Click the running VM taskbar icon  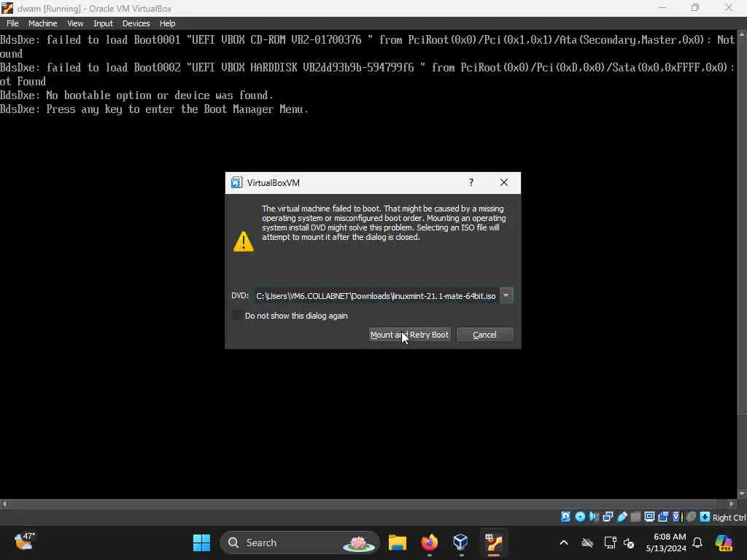pos(494,542)
